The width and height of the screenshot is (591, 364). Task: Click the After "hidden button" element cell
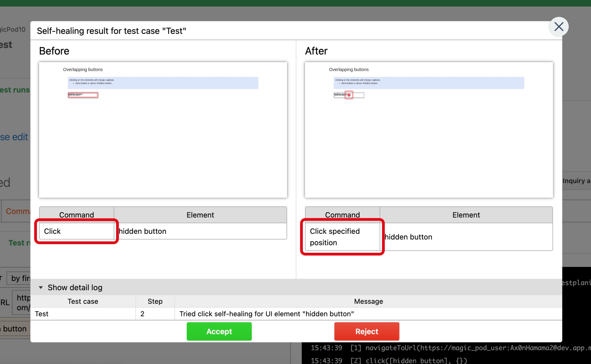pos(466,237)
